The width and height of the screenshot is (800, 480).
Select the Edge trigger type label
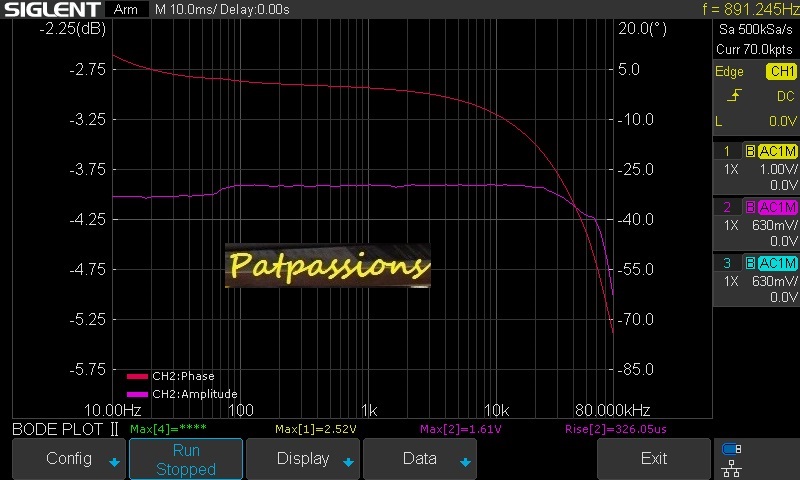coord(729,72)
